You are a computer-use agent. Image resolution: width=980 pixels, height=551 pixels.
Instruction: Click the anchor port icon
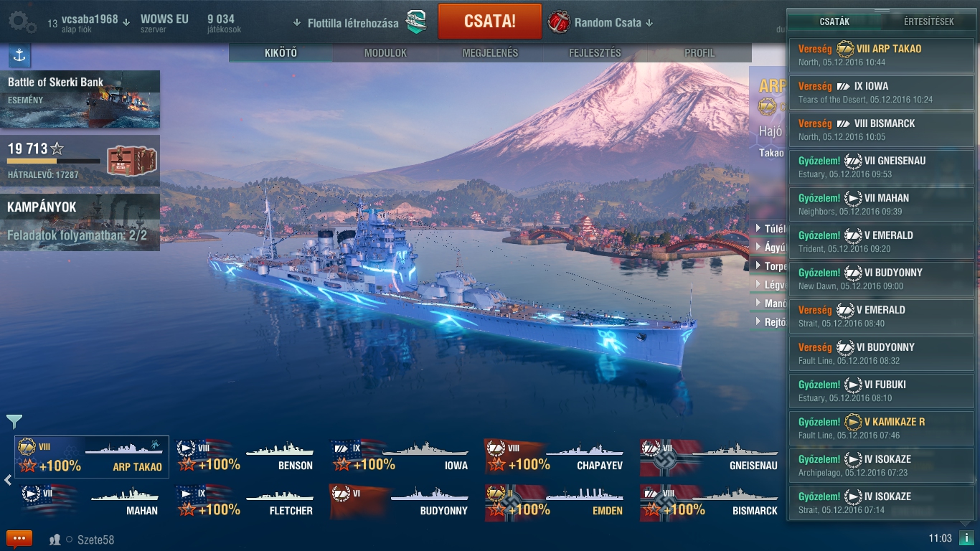click(19, 56)
